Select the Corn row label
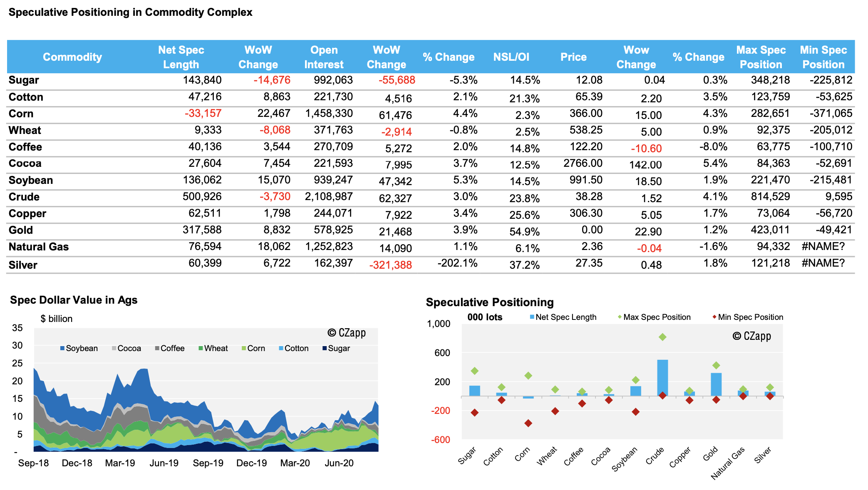Screen dimensions: 868x490 (21, 114)
